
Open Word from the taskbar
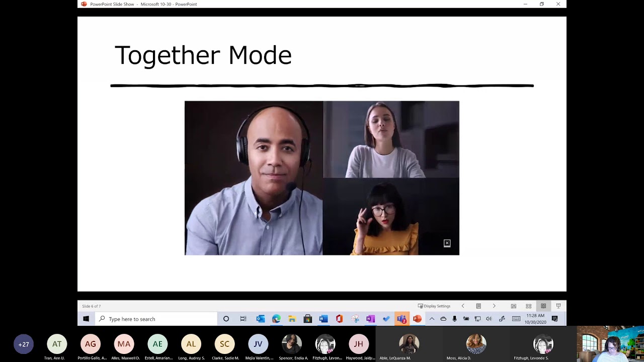click(x=324, y=319)
